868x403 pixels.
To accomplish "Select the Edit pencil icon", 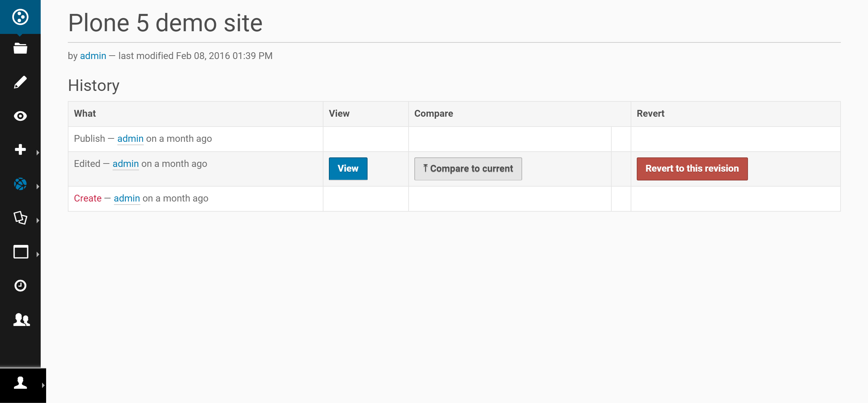I will coord(20,82).
